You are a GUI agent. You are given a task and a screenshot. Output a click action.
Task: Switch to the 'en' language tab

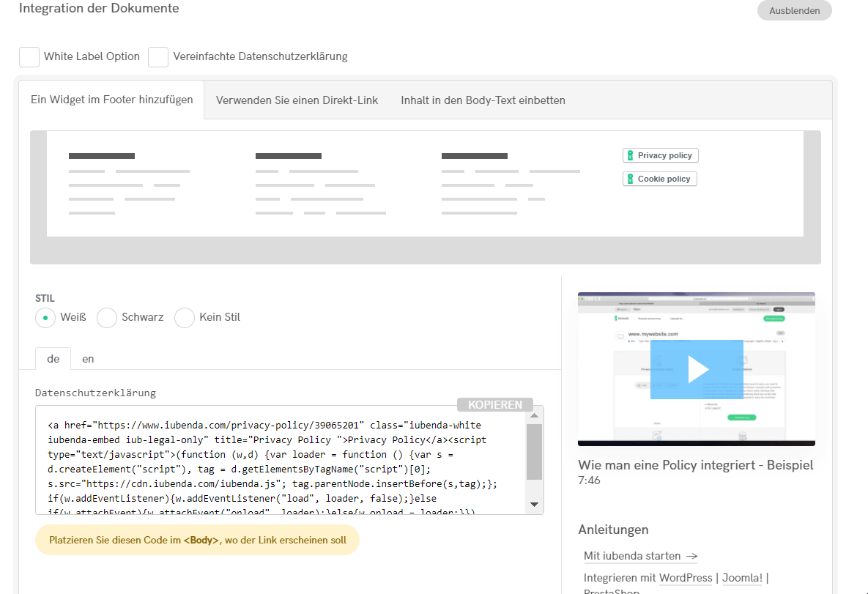pyautogui.click(x=88, y=359)
